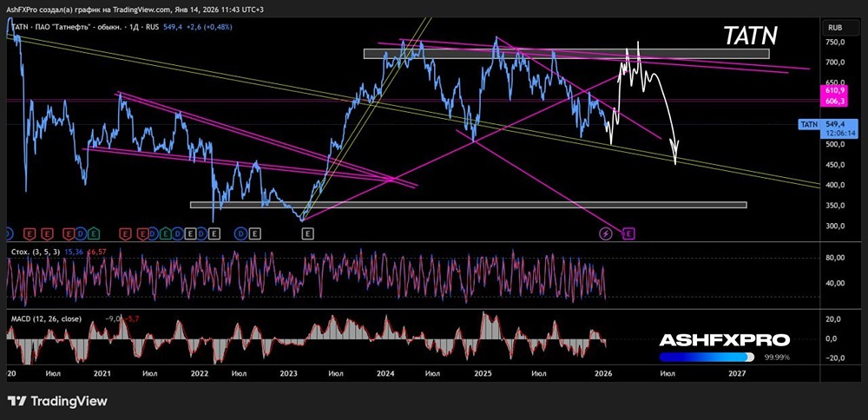Click the 2026 label on time axis

(603, 373)
